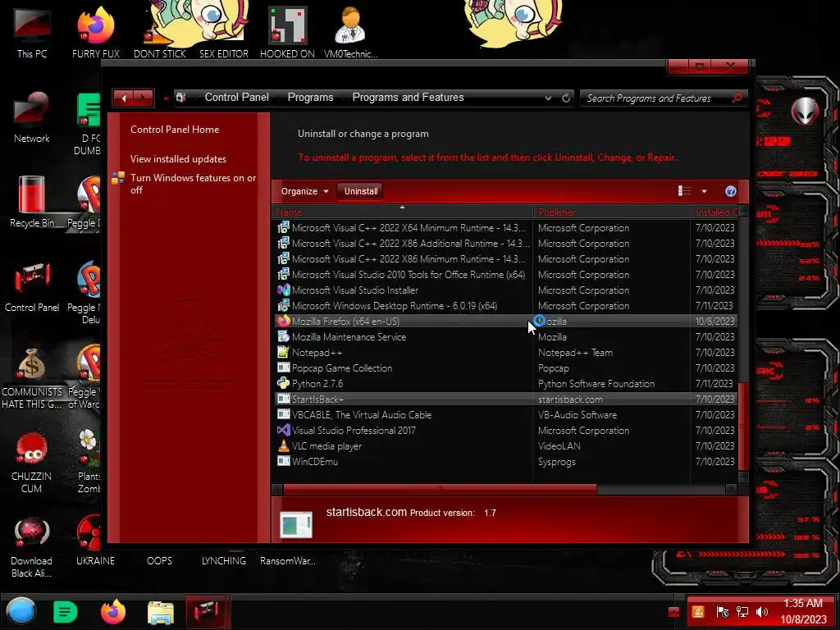Launch Firefox from the taskbar
840x630 pixels.
point(113,611)
